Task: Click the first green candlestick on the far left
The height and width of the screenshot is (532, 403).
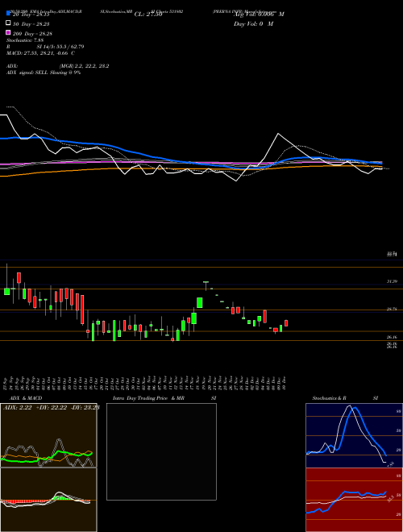Action: coord(6,291)
